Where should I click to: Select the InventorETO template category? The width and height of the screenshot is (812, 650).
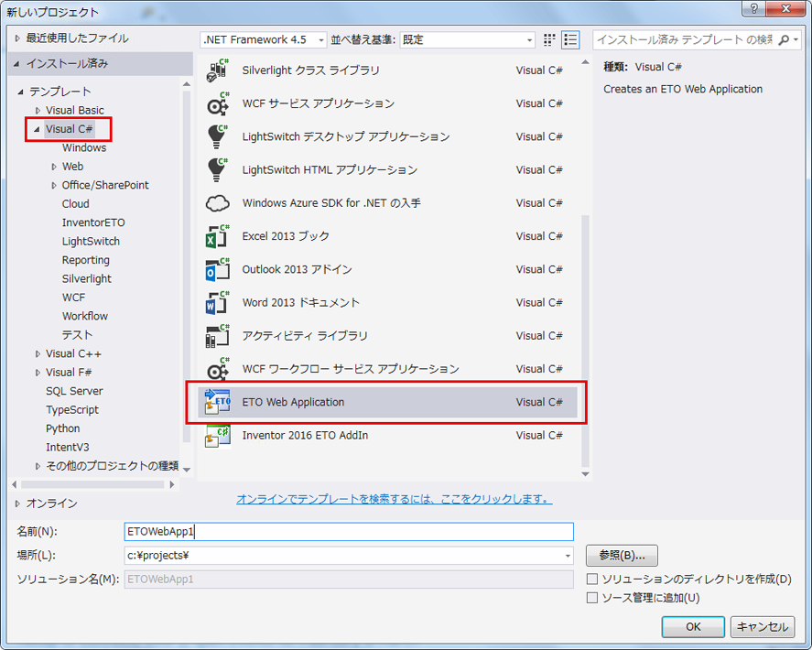(93, 222)
